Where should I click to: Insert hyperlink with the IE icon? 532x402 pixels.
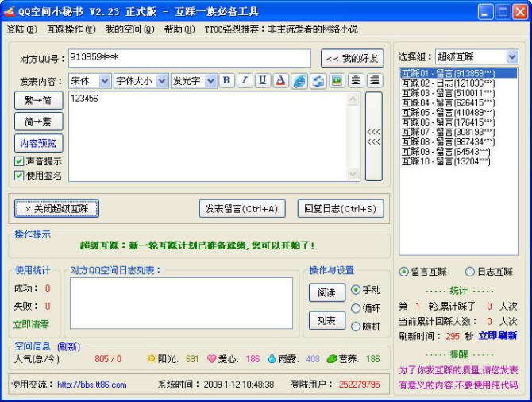click(x=299, y=81)
